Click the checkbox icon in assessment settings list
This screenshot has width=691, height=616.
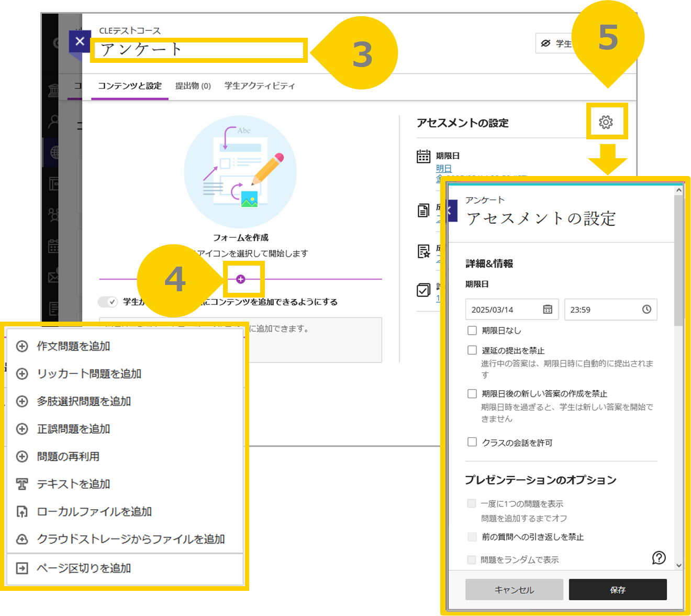point(423,290)
